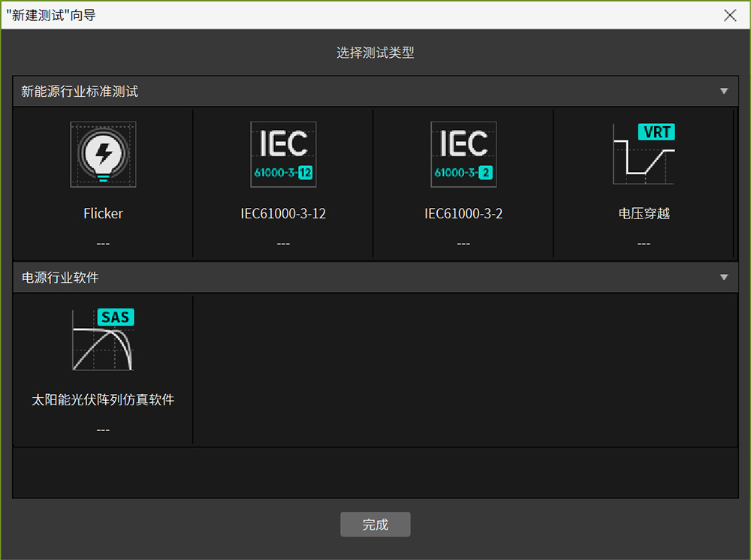Collapse 电源行业软件 section using its arrow
The width and height of the screenshot is (751, 560).
pyautogui.click(x=724, y=278)
